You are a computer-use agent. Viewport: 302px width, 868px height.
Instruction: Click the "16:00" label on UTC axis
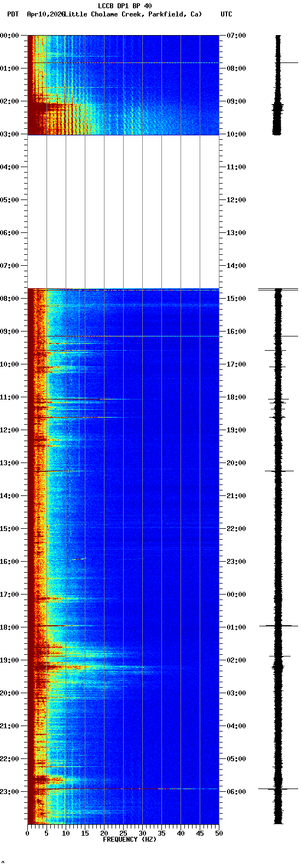pyautogui.click(x=236, y=332)
